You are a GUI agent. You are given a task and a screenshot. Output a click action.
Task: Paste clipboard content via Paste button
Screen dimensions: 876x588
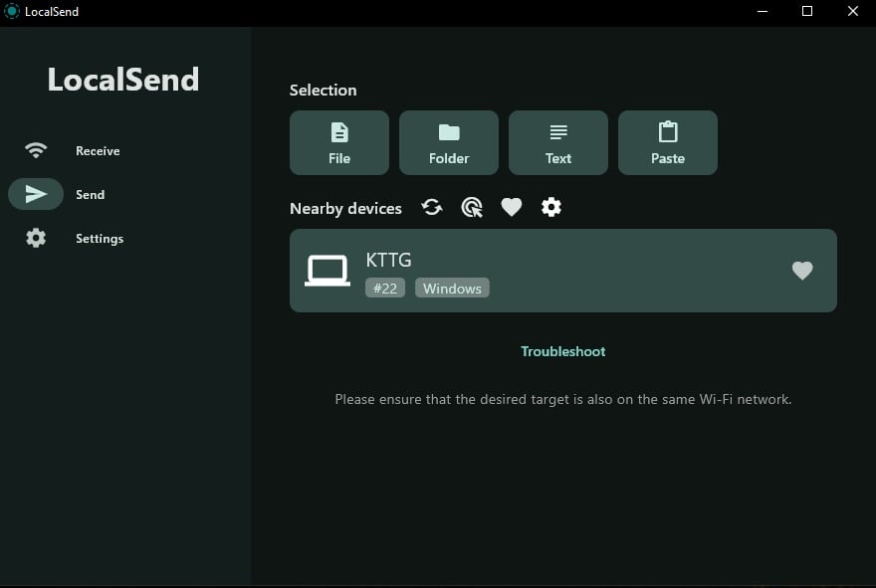pyautogui.click(x=668, y=142)
